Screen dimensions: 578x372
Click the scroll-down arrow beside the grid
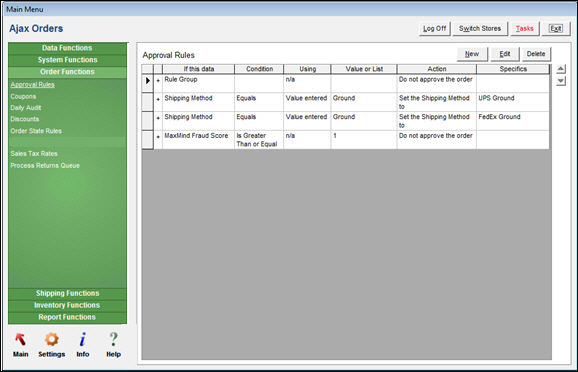click(561, 81)
